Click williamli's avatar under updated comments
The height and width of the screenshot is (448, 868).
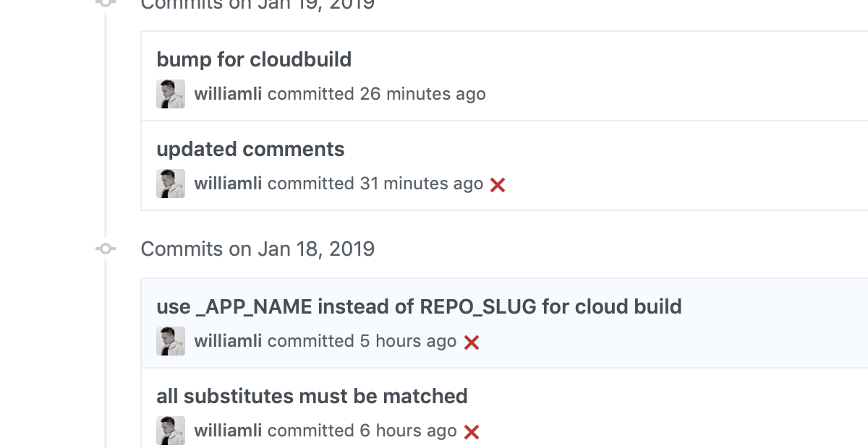click(171, 184)
